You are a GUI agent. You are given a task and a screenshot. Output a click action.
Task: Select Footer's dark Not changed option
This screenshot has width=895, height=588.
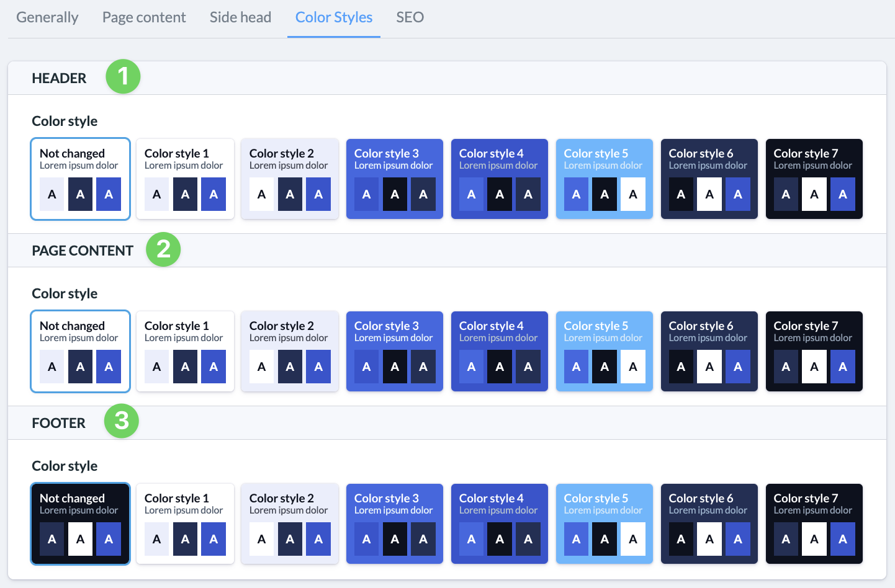80,523
